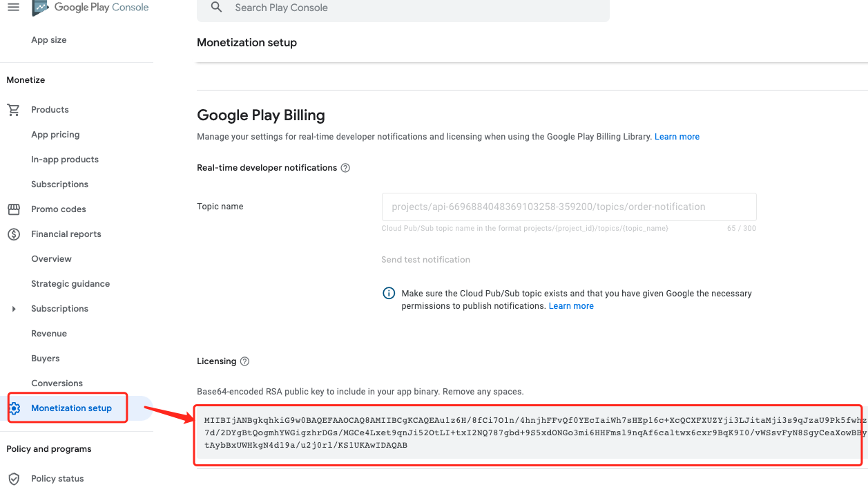Click the Products shopping cart icon

tap(14, 110)
